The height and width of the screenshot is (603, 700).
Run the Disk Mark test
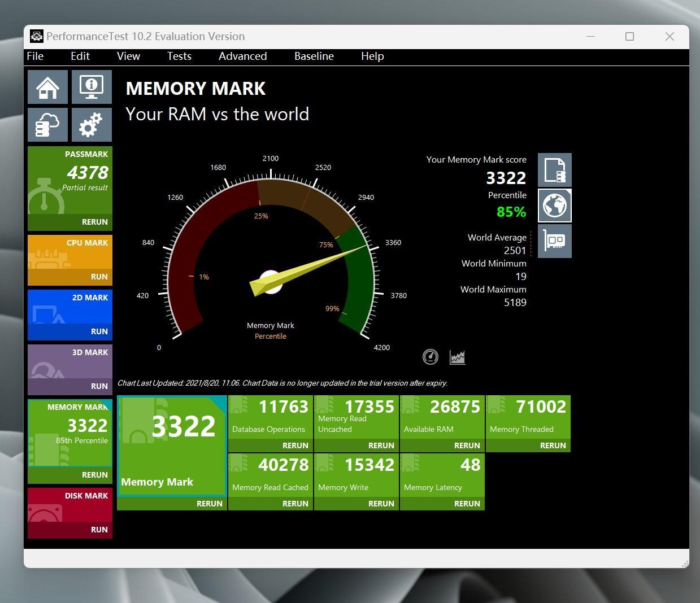click(70, 530)
